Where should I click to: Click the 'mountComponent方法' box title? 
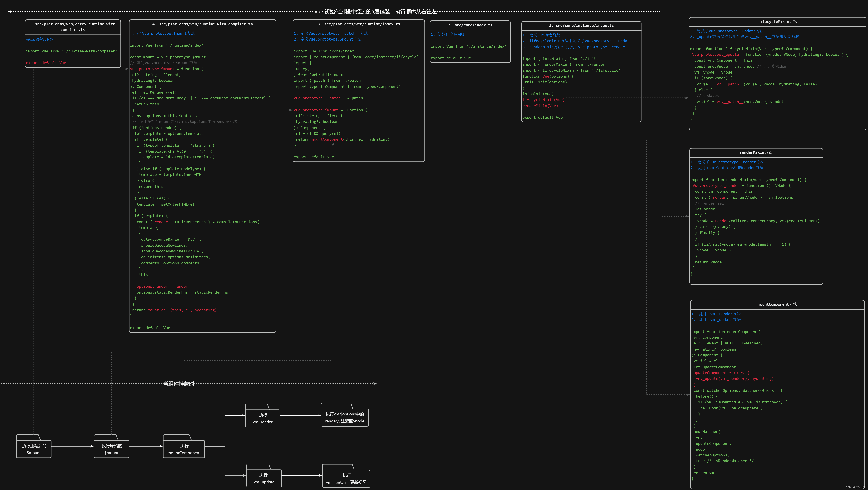(x=777, y=304)
